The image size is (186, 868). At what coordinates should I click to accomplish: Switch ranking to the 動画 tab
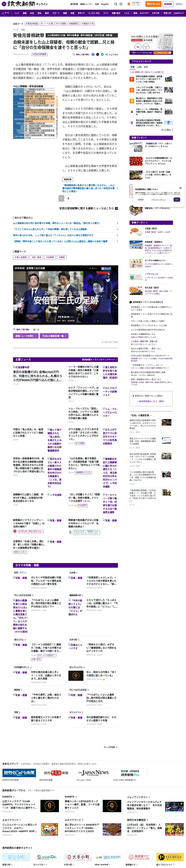[x=146, y=67]
